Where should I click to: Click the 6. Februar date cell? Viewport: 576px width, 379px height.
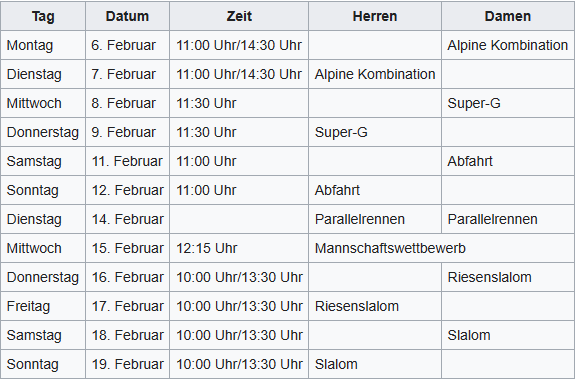[x=127, y=45]
